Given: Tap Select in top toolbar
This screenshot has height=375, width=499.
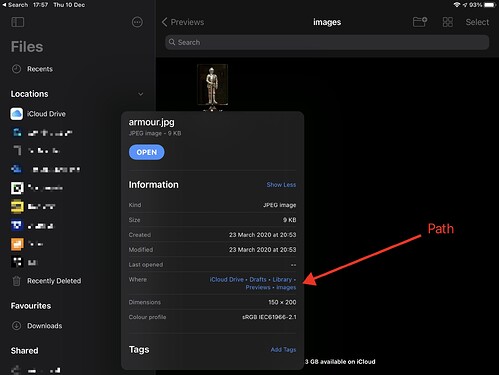Looking at the screenshot, I should [x=477, y=22].
